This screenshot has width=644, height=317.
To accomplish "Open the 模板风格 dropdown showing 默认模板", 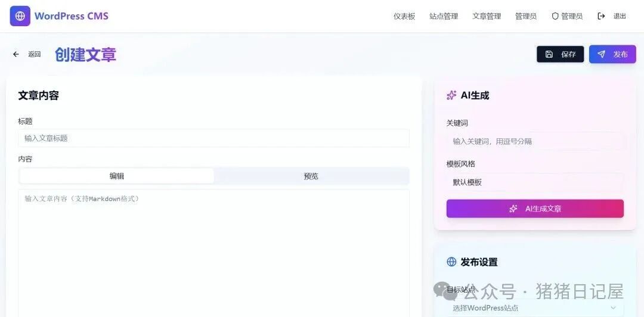I will 535,182.
